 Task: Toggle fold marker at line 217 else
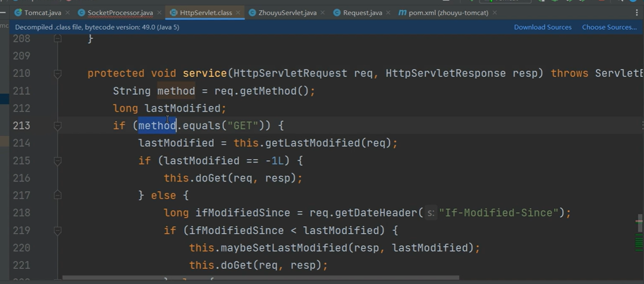pos(58,195)
